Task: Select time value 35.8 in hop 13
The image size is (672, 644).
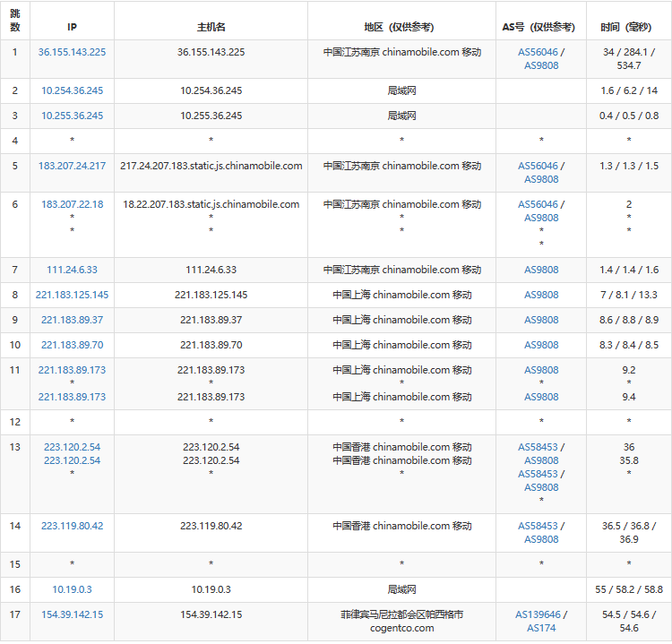Action: pyautogui.click(x=629, y=460)
